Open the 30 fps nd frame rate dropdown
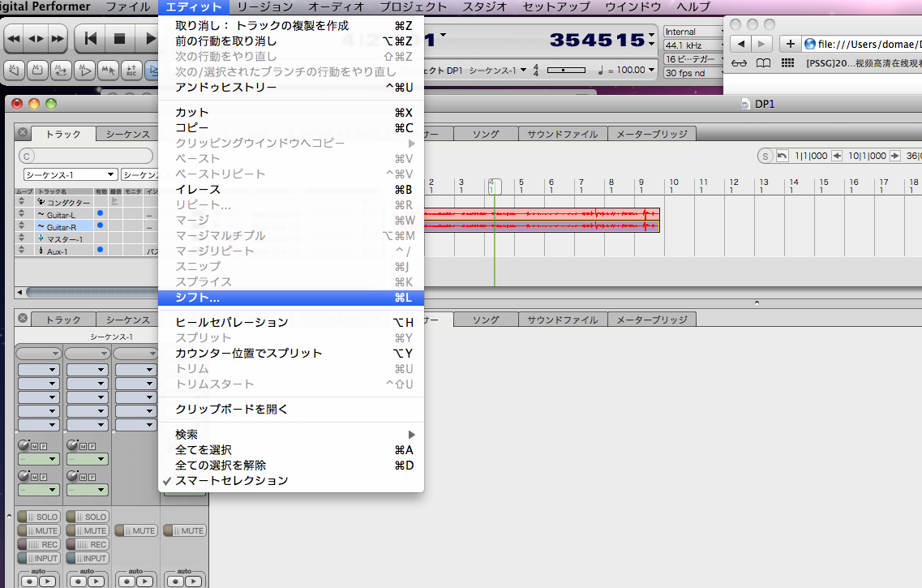Image resolution: width=922 pixels, height=588 pixels. click(694, 73)
